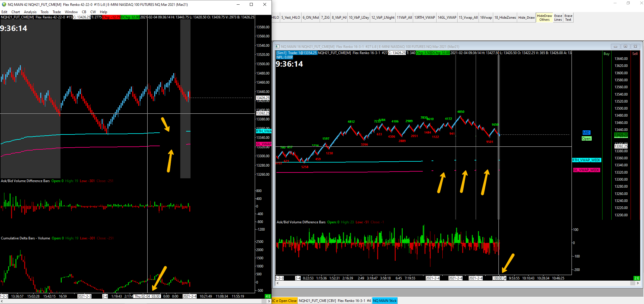Click the 14GL_VWAP toolbar button
The width and height of the screenshot is (644, 304).
click(x=447, y=18)
